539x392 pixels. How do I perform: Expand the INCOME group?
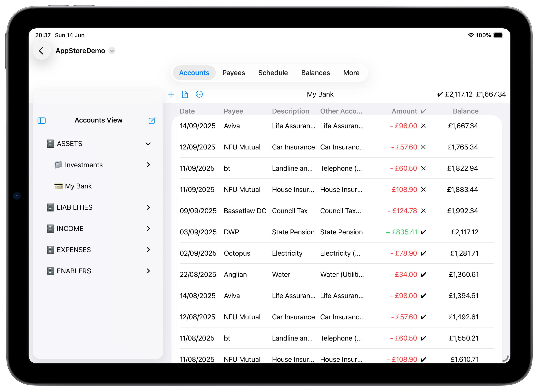[x=148, y=228]
